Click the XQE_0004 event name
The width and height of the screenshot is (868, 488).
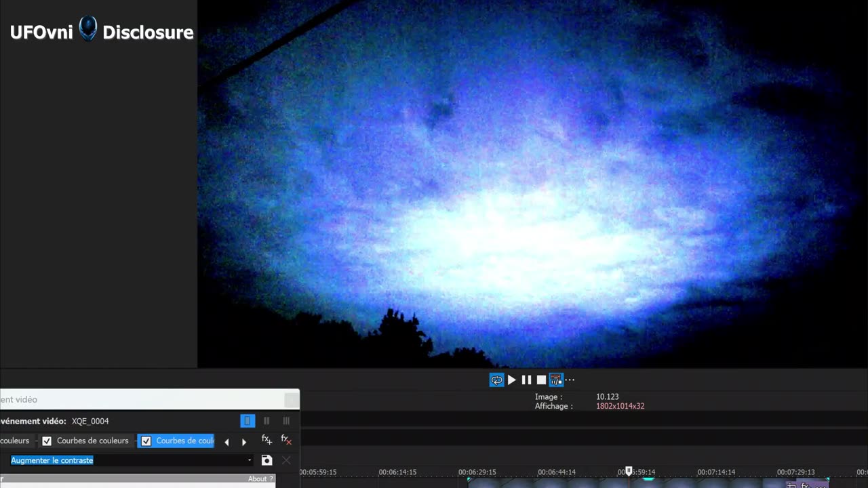(x=90, y=421)
